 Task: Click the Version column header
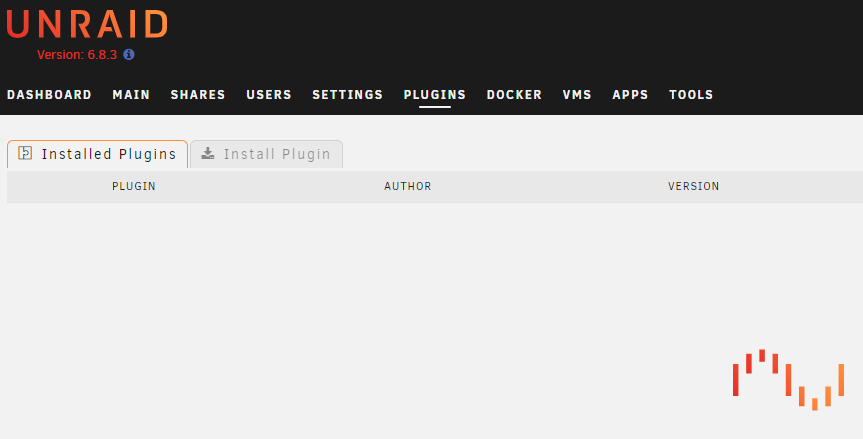(693, 186)
